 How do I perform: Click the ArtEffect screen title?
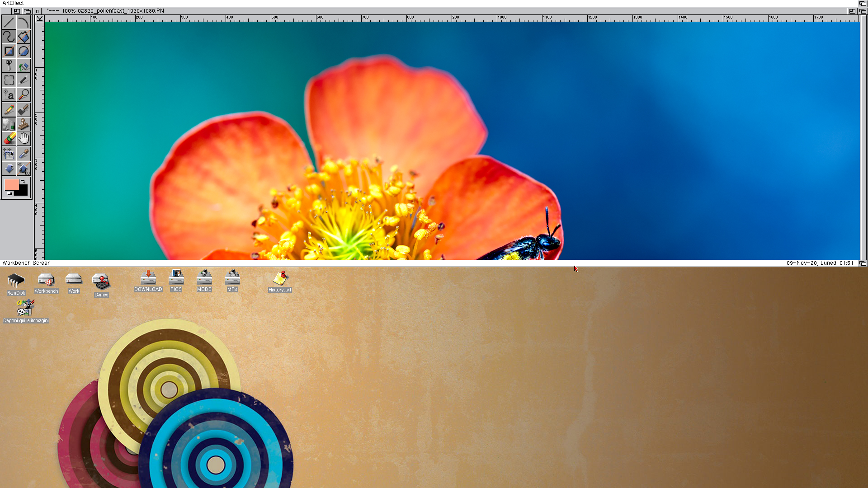pos(13,3)
